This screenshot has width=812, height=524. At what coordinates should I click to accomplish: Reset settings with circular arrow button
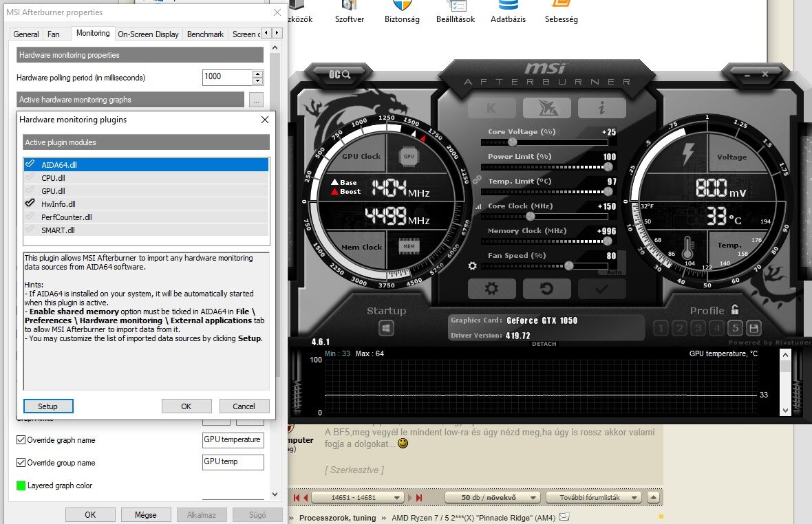(x=547, y=289)
